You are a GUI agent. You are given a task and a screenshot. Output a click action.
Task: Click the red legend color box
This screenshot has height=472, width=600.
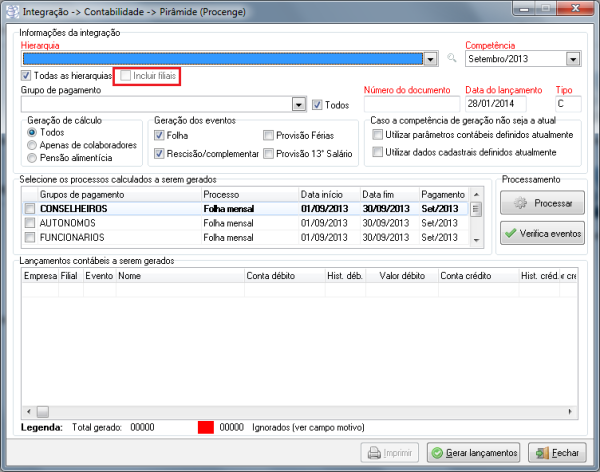[x=206, y=427]
